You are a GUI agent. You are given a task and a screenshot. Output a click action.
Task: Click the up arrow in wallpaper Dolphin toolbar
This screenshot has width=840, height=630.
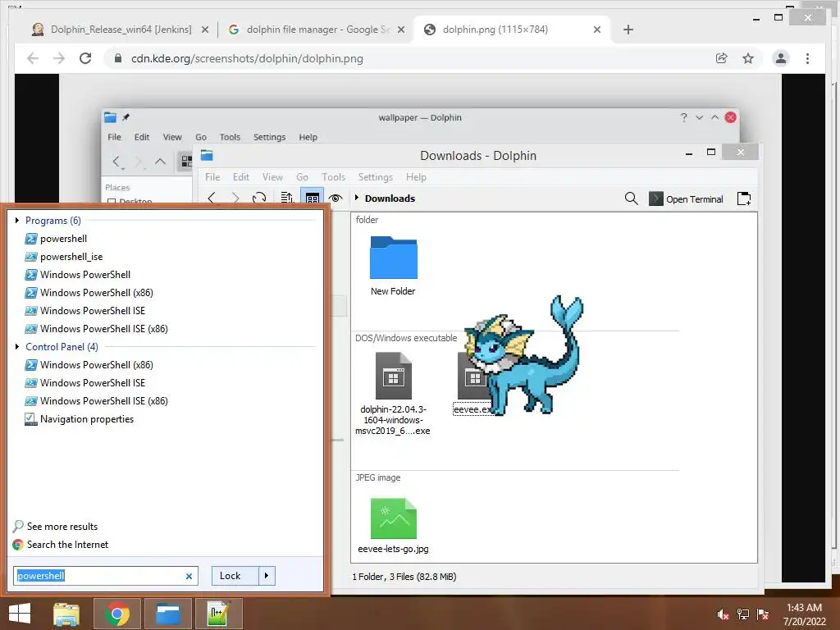[160, 162]
